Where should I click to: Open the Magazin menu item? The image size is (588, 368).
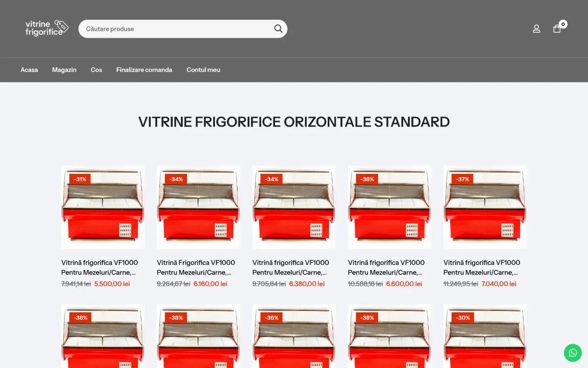tap(64, 70)
